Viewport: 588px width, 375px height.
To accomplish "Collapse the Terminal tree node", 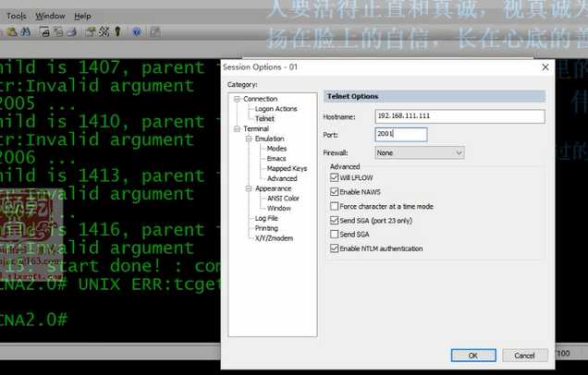I will tap(237, 129).
